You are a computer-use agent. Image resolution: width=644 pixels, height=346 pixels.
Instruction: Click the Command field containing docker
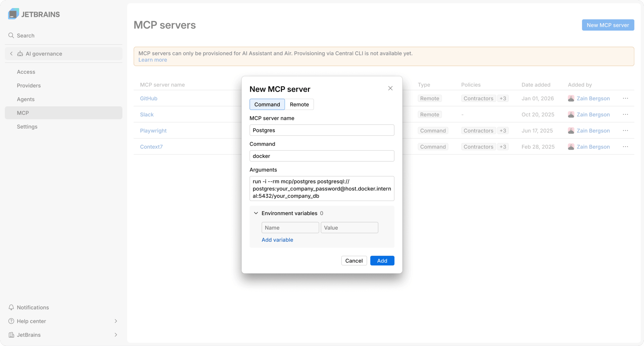(322, 156)
